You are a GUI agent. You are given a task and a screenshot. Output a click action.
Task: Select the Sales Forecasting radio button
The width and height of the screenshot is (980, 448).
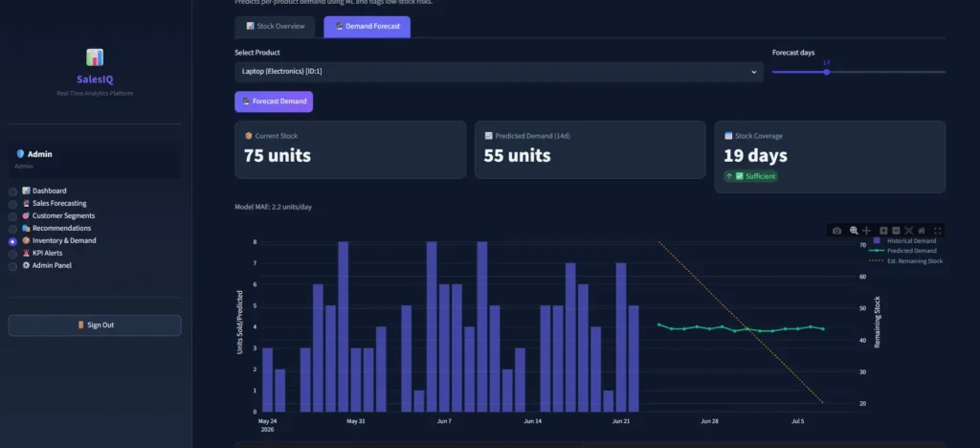(12, 204)
